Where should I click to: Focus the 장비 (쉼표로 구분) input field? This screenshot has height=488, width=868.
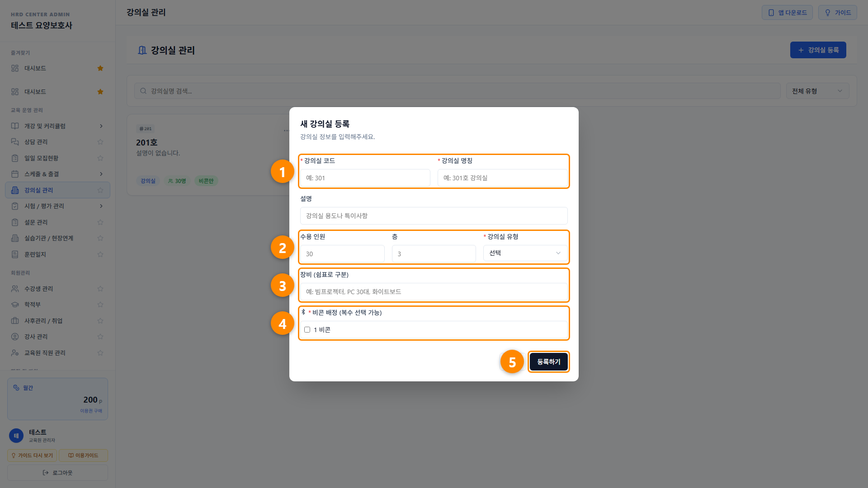(x=434, y=292)
